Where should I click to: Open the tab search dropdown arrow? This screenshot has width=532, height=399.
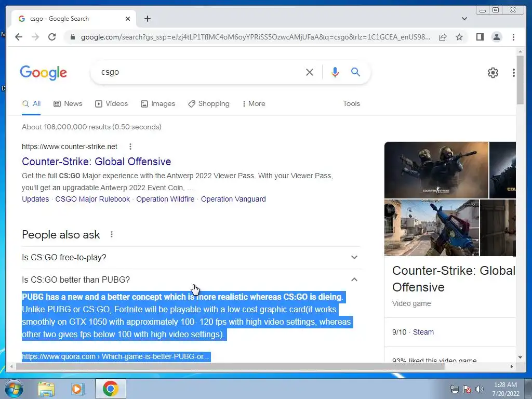pos(464,19)
